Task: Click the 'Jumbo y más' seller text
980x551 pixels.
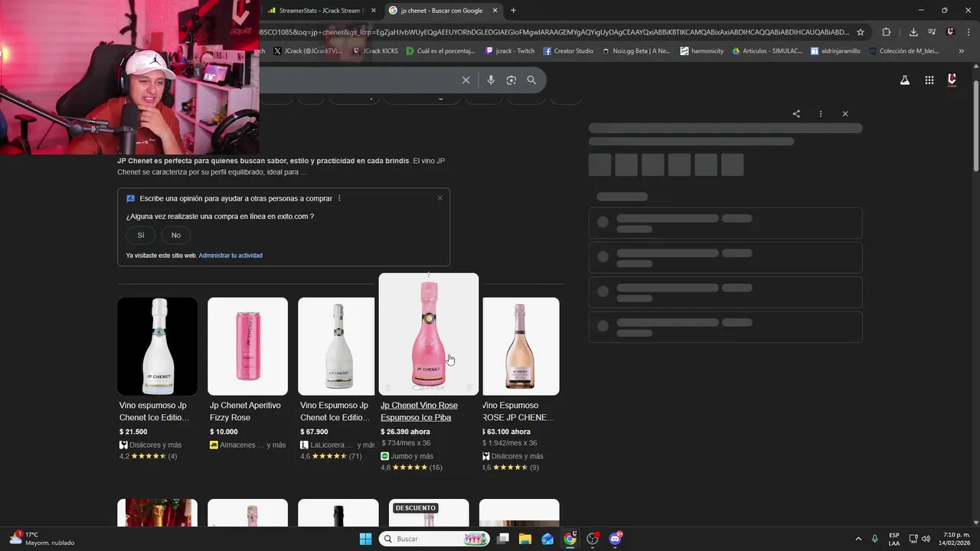Action: click(x=412, y=456)
